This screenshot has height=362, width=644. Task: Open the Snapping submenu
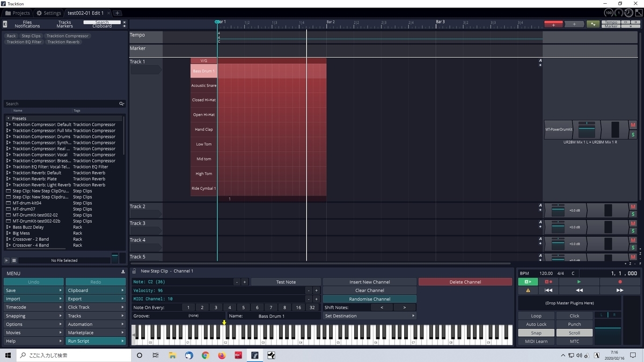(33, 316)
